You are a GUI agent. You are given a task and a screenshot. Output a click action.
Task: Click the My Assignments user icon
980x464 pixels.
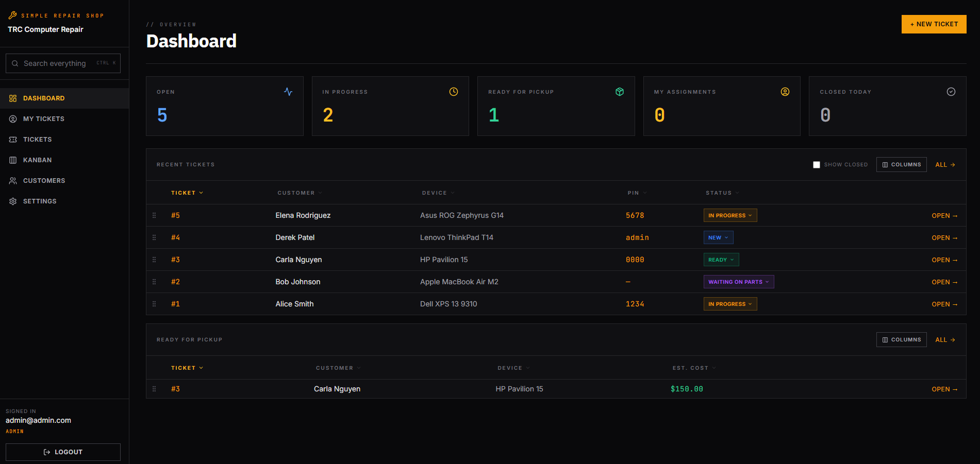(x=785, y=92)
